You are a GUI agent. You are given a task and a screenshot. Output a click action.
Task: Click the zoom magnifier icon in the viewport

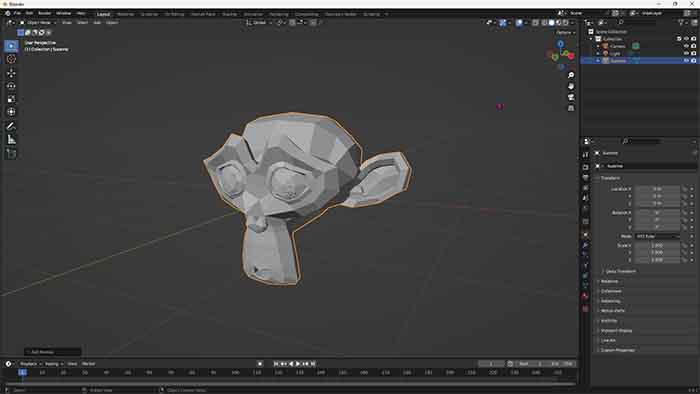[571, 75]
